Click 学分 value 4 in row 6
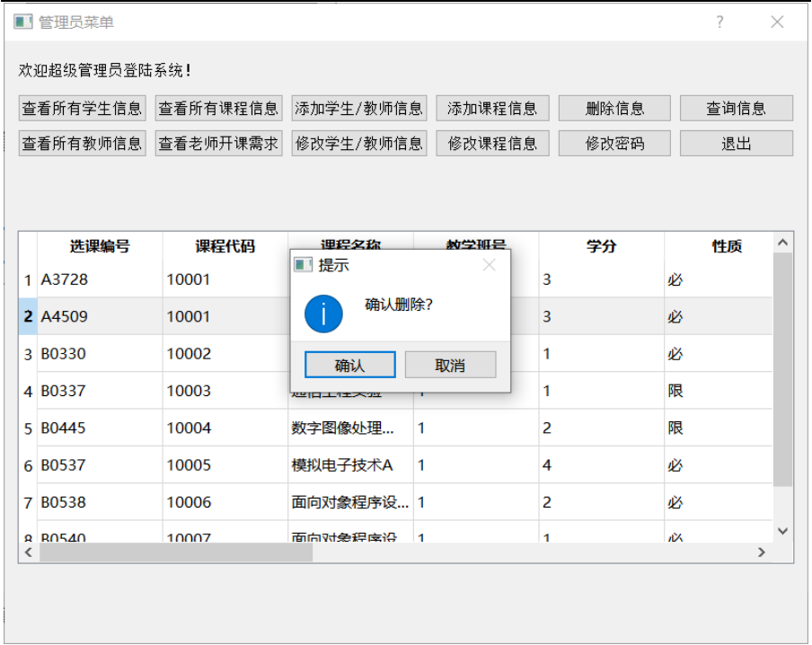 (601, 465)
